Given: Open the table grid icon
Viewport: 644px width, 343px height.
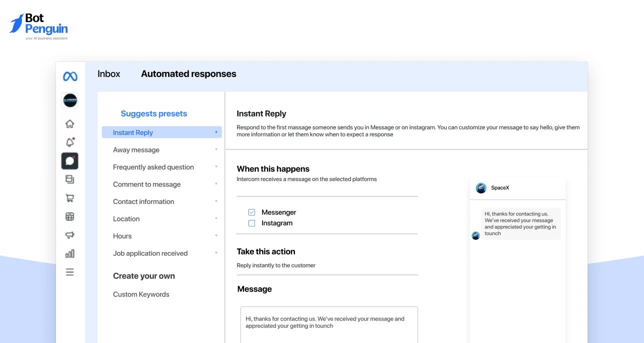Looking at the screenshot, I should tap(70, 216).
